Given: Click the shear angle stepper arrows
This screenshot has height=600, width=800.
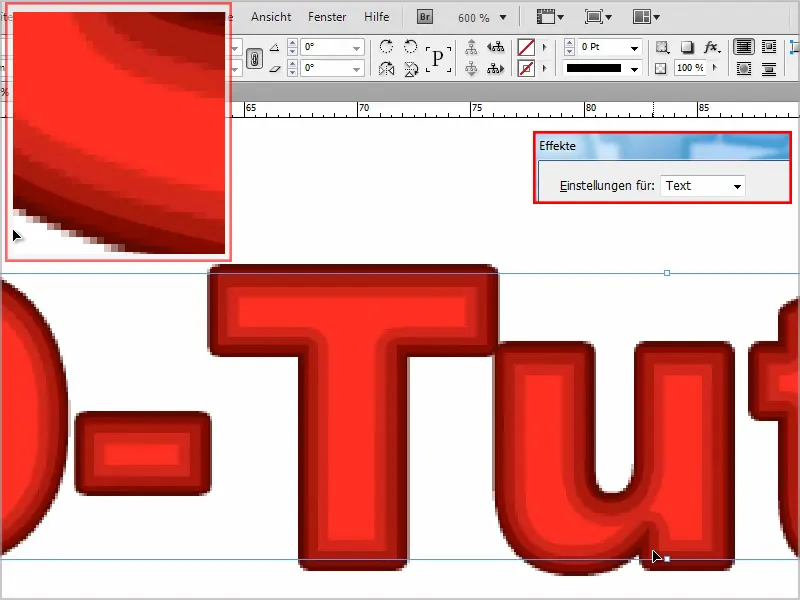Looking at the screenshot, I should point(292,68).
